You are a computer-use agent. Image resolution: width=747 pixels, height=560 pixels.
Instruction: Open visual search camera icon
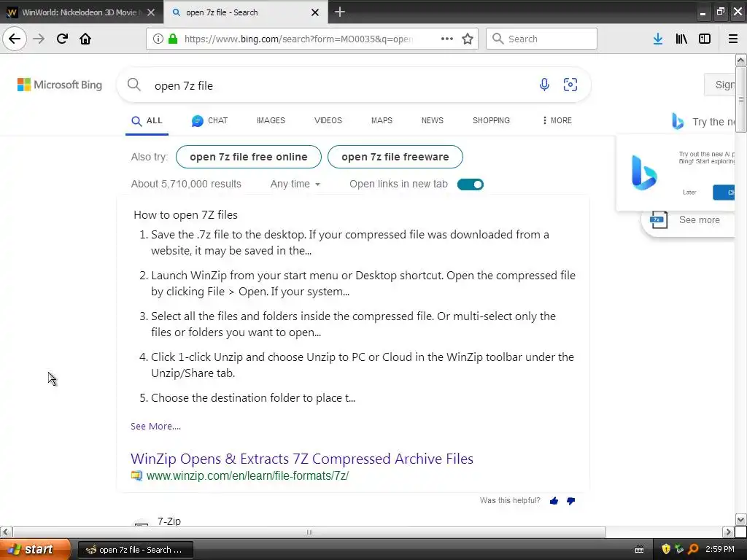(x=570, y=85)
